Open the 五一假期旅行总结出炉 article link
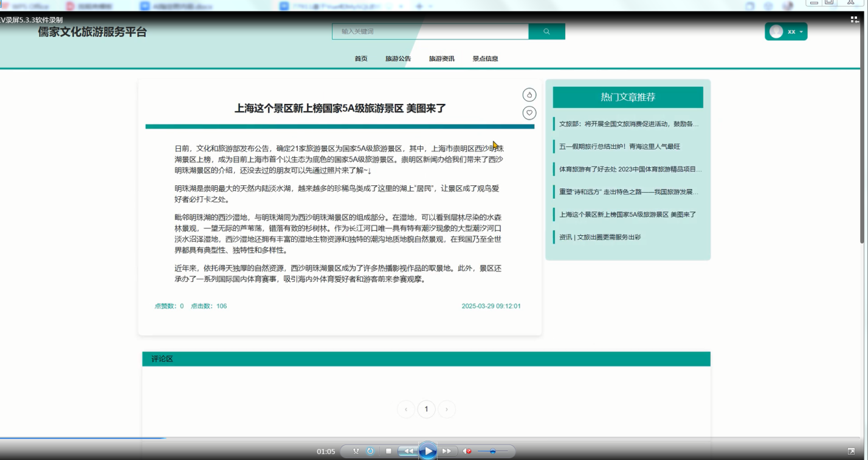 click(619, 146)
